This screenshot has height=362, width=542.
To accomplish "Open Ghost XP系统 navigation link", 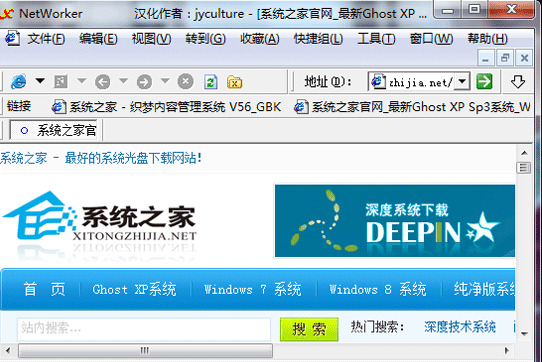I will click(134, 289).
